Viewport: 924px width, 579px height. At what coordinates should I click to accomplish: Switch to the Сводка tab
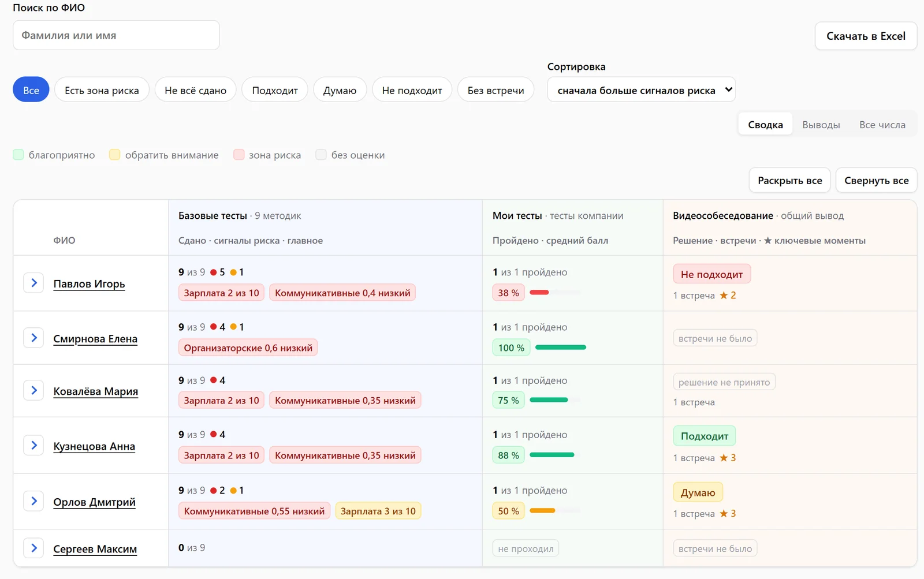click(765, 124)
